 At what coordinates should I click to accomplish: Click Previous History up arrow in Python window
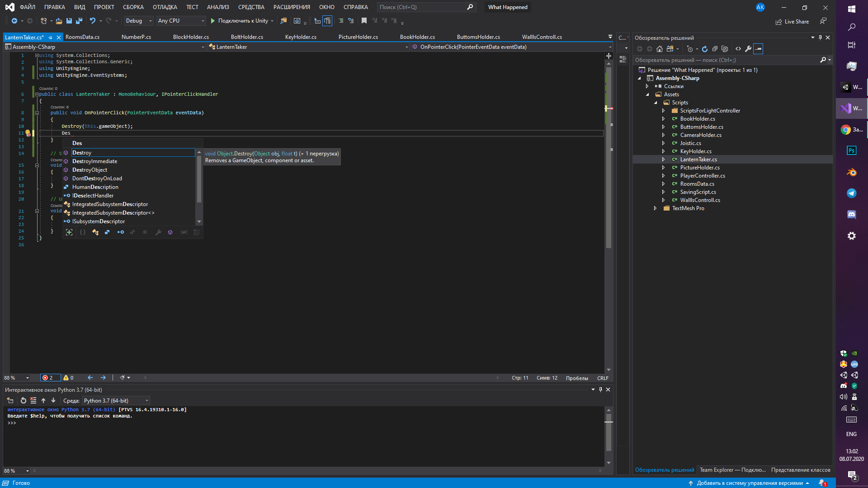tap(43, 400)
